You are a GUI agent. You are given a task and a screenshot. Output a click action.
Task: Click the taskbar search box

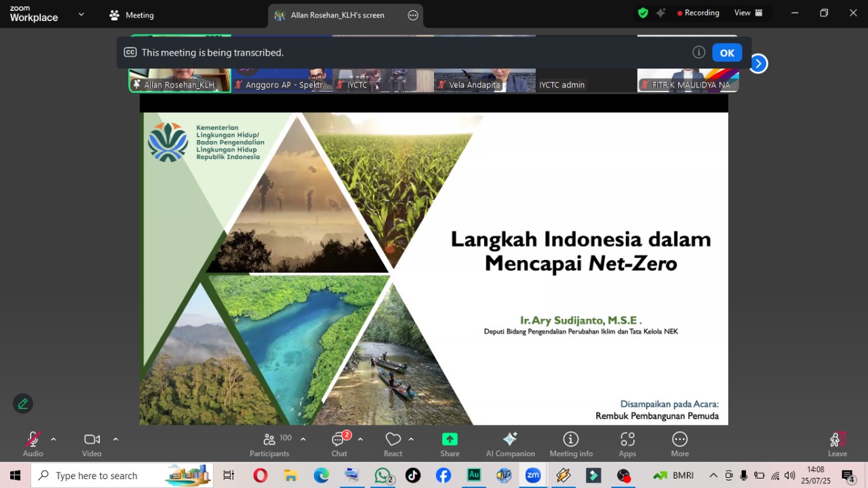tap(122, 476)
